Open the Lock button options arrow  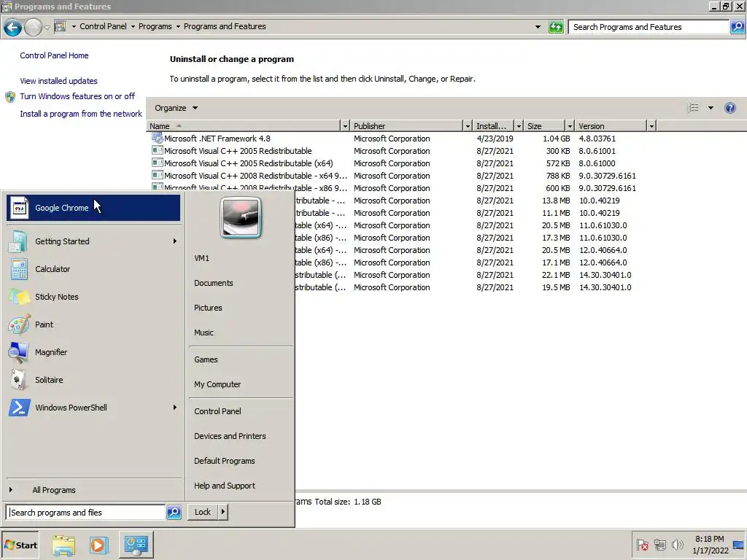(223, 513)
